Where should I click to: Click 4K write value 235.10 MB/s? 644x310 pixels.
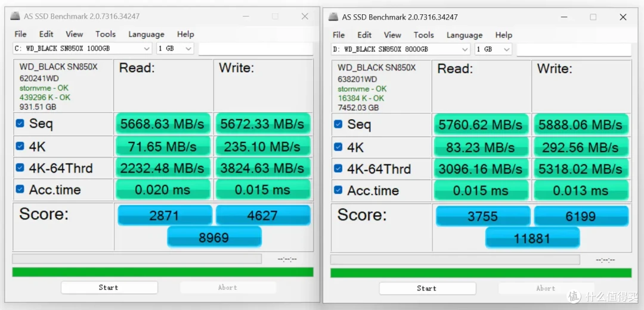tap(263, 146)
